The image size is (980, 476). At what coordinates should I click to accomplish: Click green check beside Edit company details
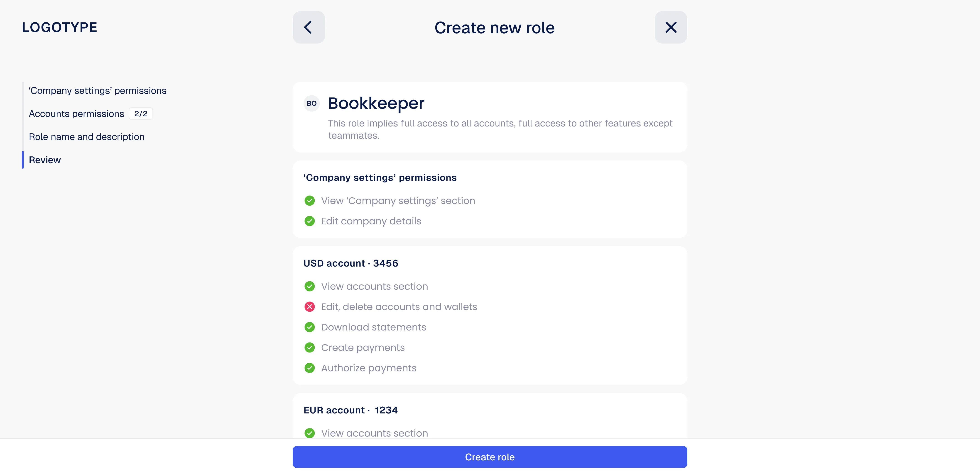[310, 221]
